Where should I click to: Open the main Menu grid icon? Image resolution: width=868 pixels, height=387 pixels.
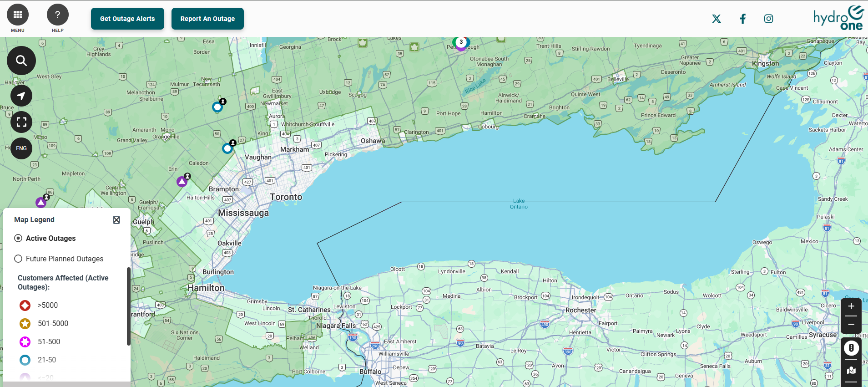tap(18, 15)
